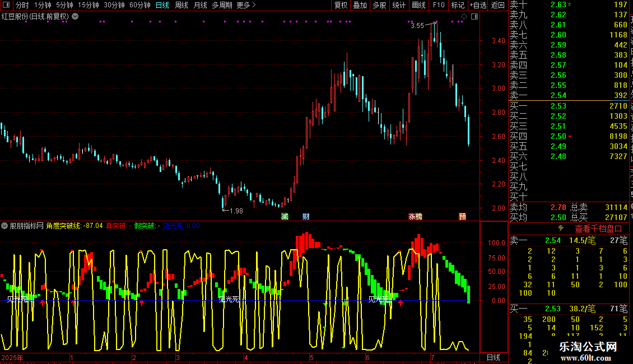Click the 买三 row with volume 4535
Screen dimensions: 633x364
coord(569,126)
